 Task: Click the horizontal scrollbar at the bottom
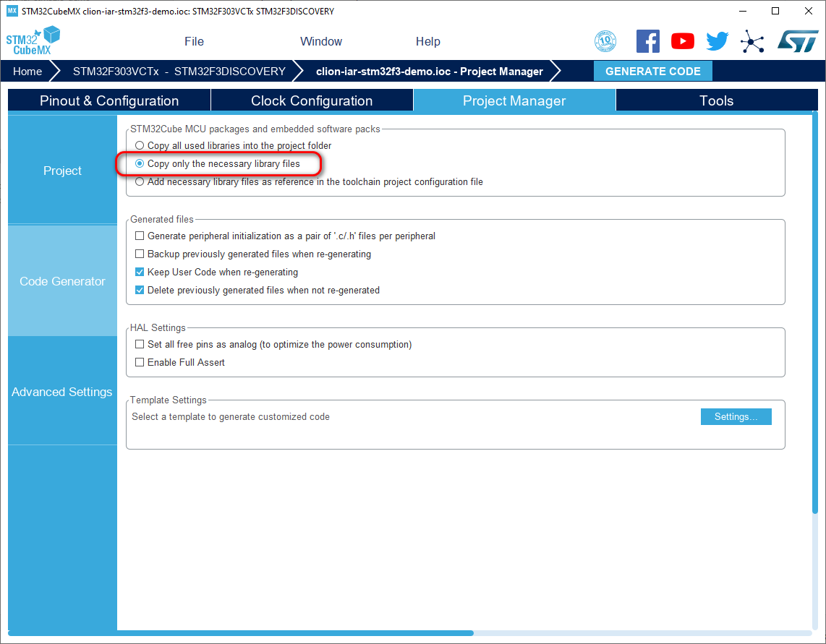[241, 633]
